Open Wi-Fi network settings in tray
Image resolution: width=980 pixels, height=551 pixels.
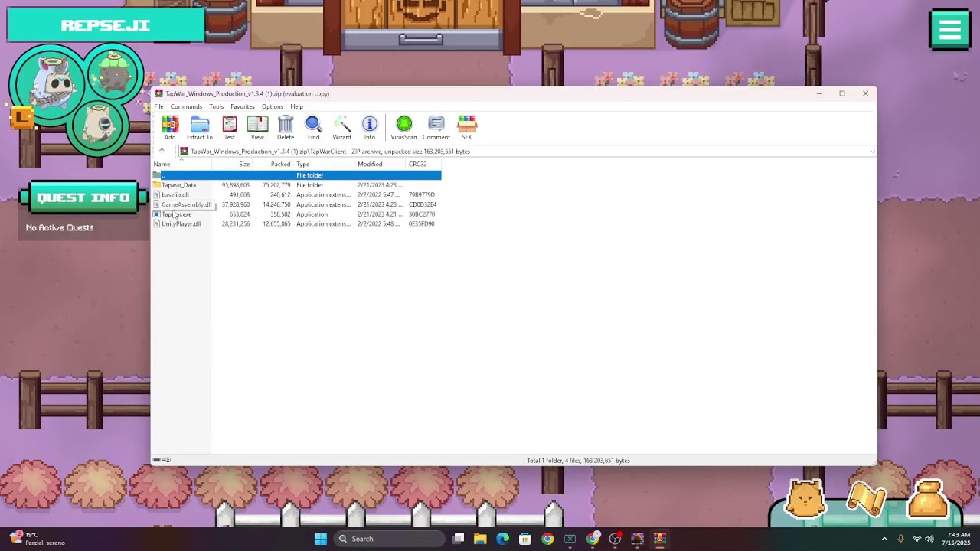pos(916,539)
